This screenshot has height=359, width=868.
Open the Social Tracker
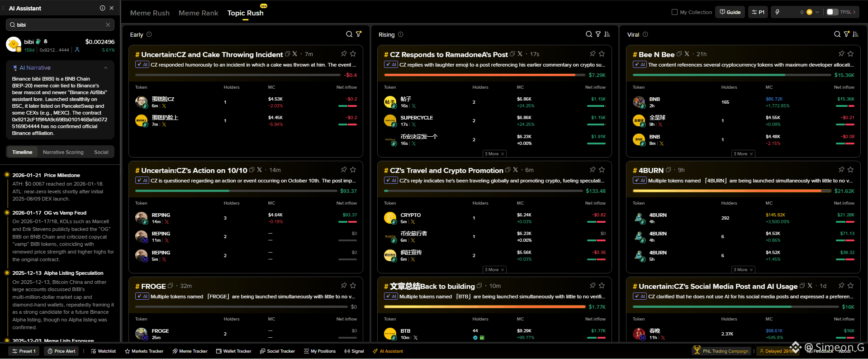[x=277, y=351]
